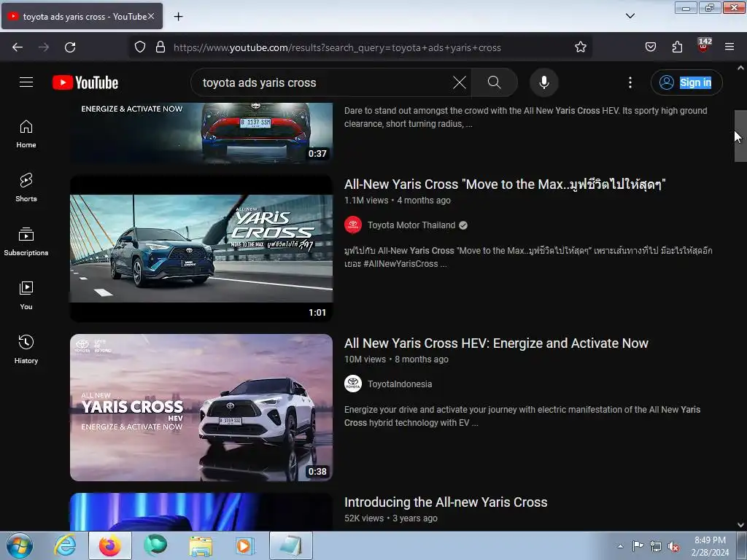Viewport: 747px width, 560px height.
Task: Open the Pocket save icon
Action: 651,47
